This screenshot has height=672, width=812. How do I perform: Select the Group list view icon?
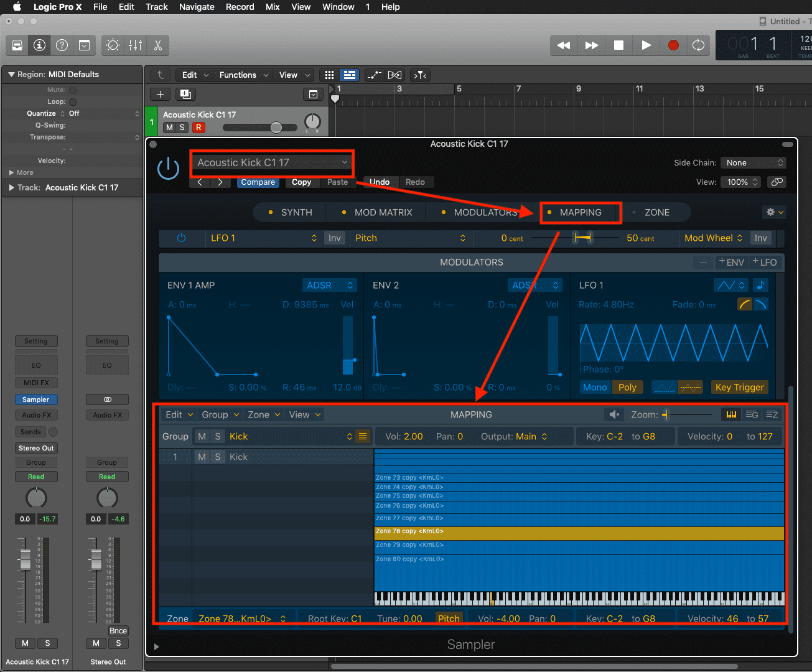752,414
